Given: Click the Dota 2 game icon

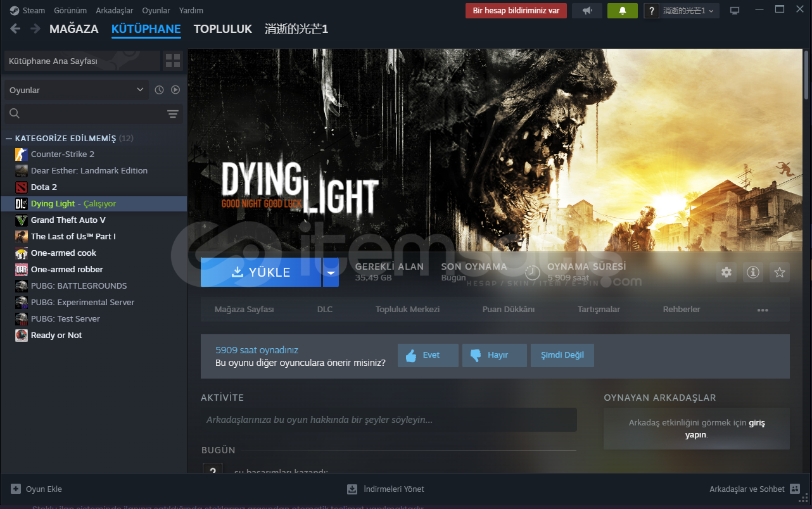Looking at the screenshot, I should point(22,187).
